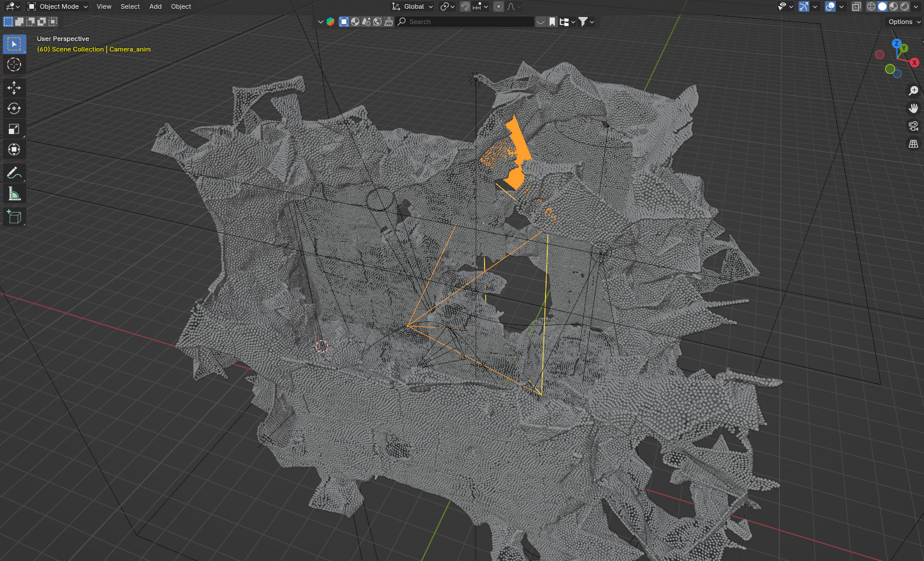Switch to solid shading
The height and width of the screenshot is (561, 924).
[x=882, y=6]
